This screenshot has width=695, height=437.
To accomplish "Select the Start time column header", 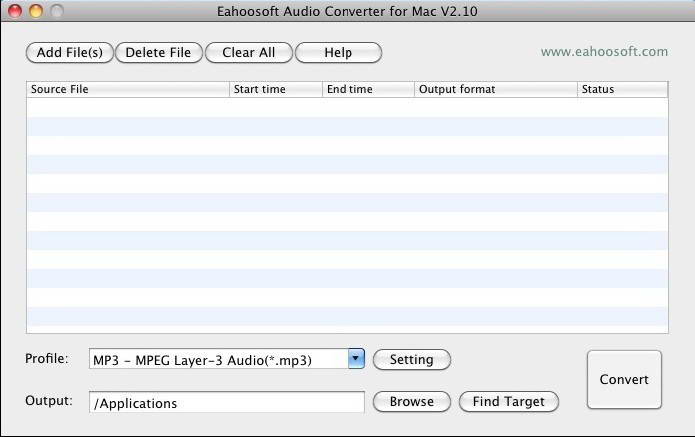I will 276,90.
